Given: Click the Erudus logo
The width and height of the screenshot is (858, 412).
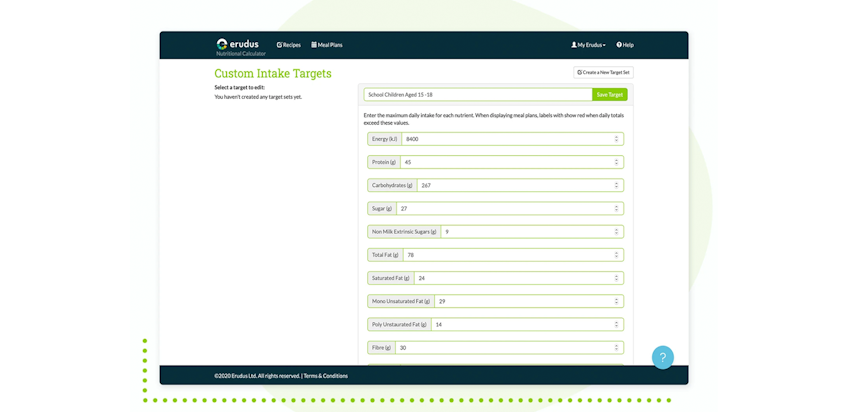Looking at the screenshot, I should pyautogui.click(x=238, y=46).
